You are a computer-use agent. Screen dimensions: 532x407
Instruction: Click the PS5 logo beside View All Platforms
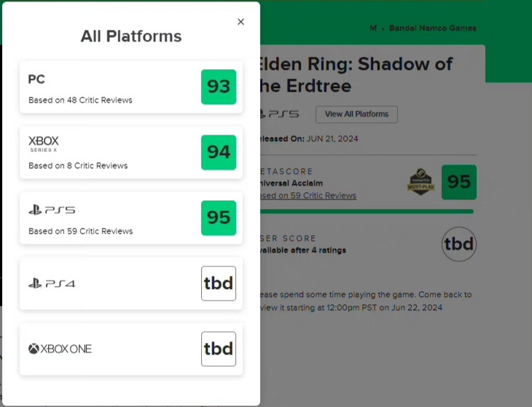280,114
